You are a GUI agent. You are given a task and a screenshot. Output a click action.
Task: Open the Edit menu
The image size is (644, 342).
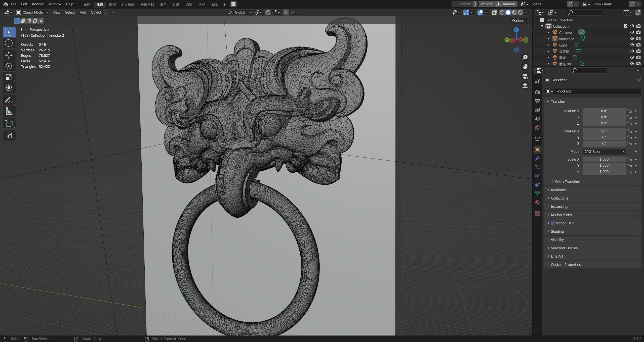(x=24, y=4)
